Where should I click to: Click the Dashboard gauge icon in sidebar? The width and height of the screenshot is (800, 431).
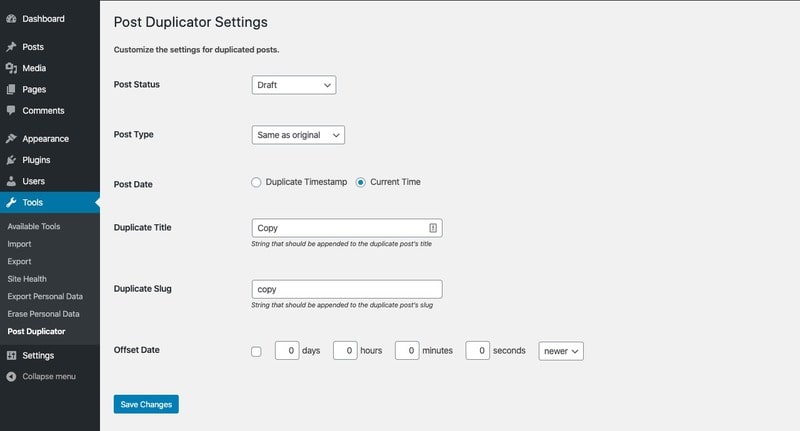pos(11,19)
